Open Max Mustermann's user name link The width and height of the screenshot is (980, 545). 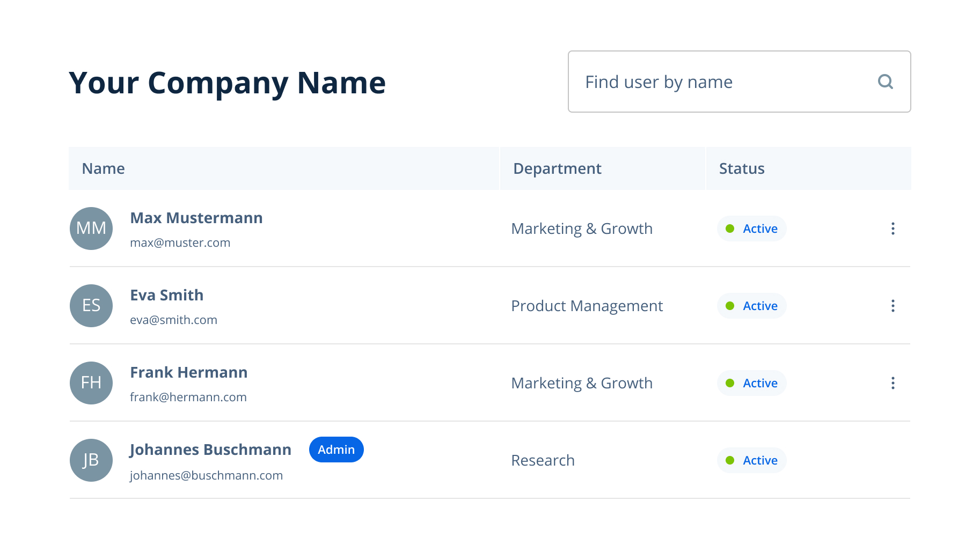coord(196,218)
